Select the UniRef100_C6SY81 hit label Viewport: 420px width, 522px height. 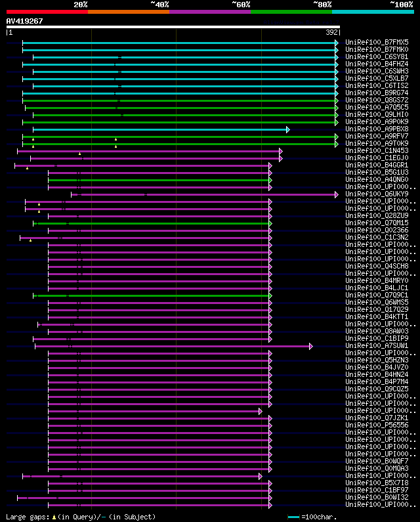tap(377, 57)
